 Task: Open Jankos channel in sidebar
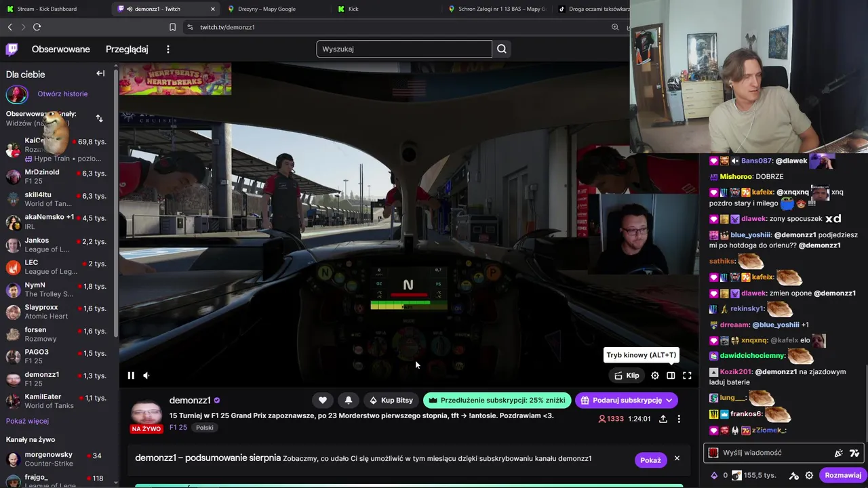57,245
